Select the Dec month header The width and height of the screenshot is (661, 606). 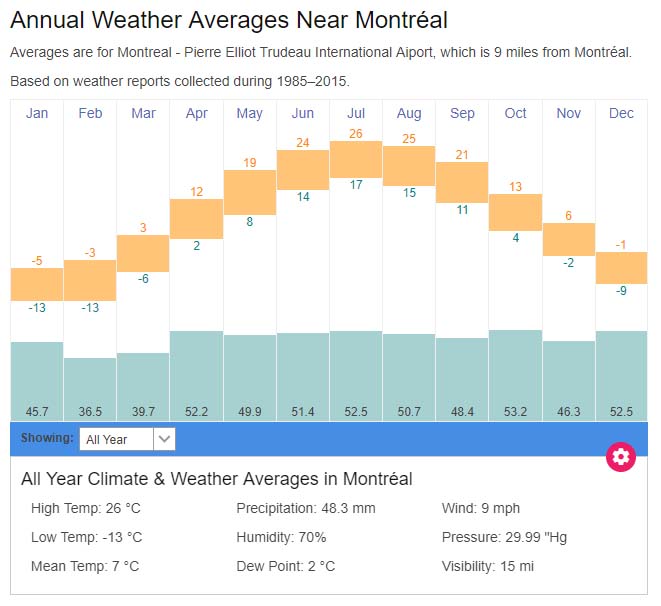tap(621, 113)
